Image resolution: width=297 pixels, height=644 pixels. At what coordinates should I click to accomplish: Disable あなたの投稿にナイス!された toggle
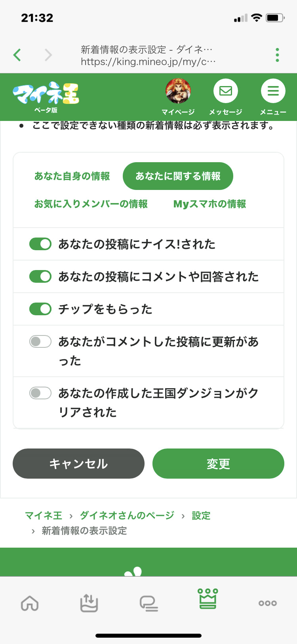(40, 244)
